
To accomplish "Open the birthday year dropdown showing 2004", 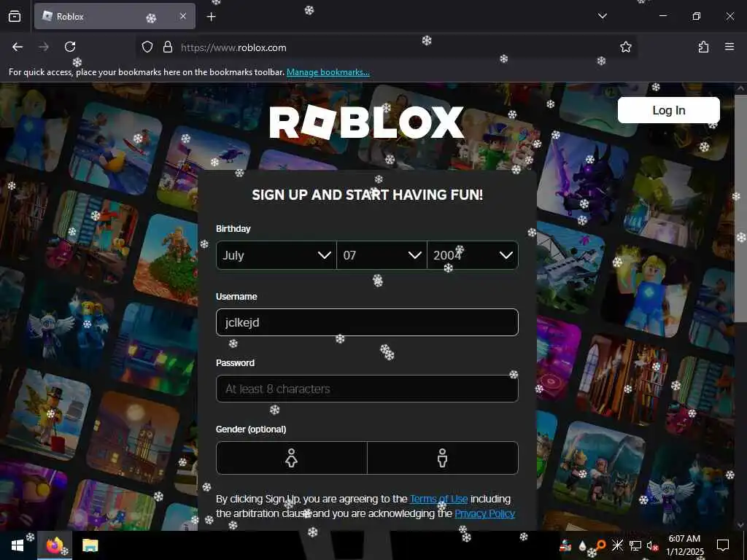I will pyautogui.click(x=473, y=255).
